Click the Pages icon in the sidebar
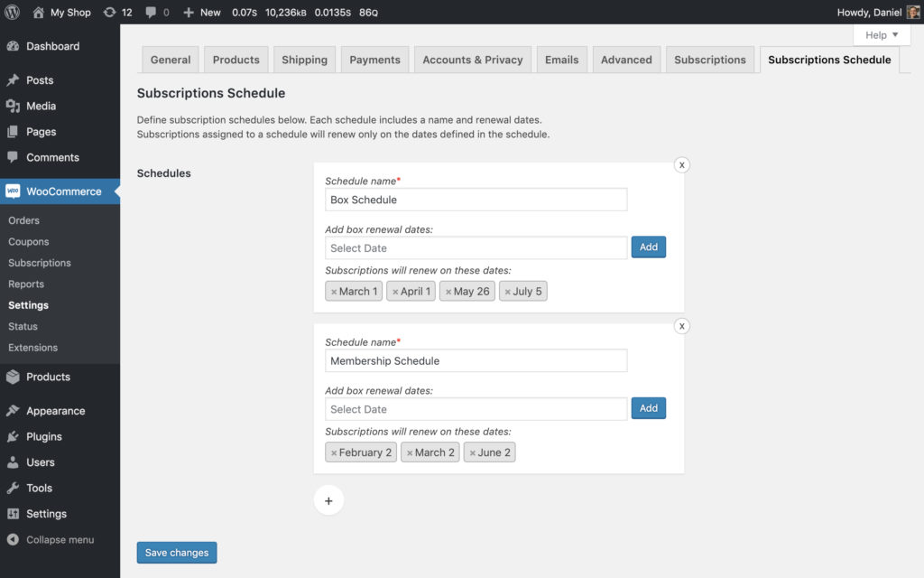 tap(13, 132)
